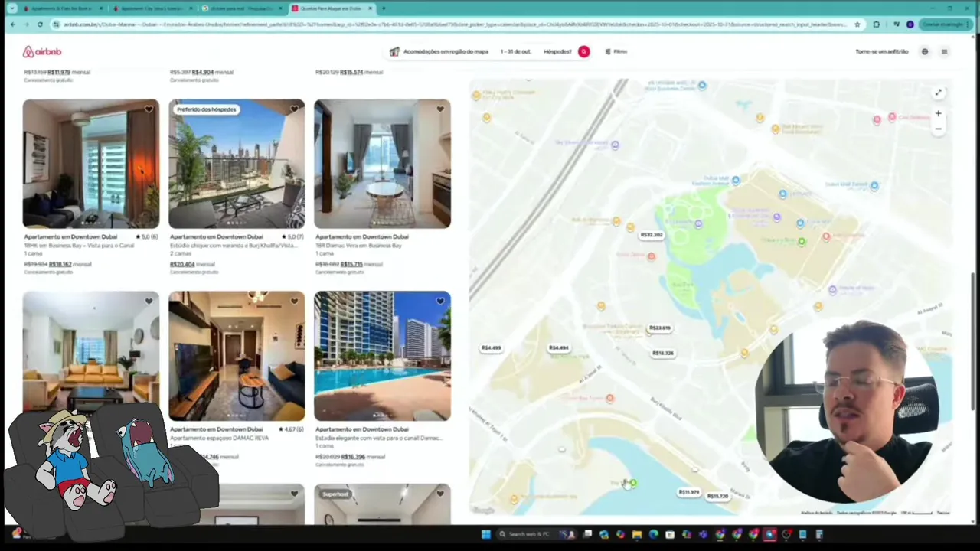This screenshot has height=551, width=980.
Task: Select the R$18.326 map price marker
Action: click(663, 353)
